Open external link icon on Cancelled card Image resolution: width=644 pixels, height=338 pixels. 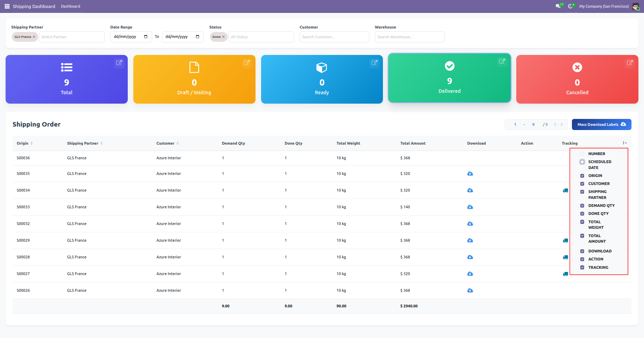pos(630,63)
